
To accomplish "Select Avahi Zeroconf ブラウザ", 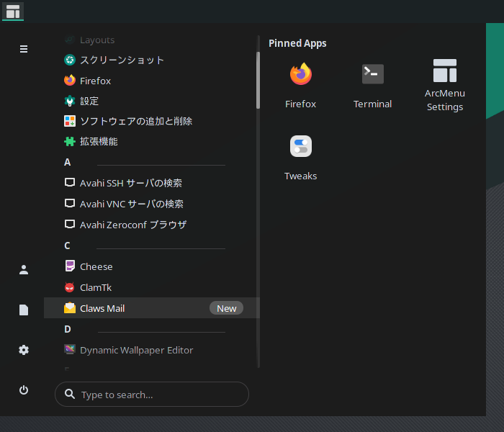I will 151,225.
